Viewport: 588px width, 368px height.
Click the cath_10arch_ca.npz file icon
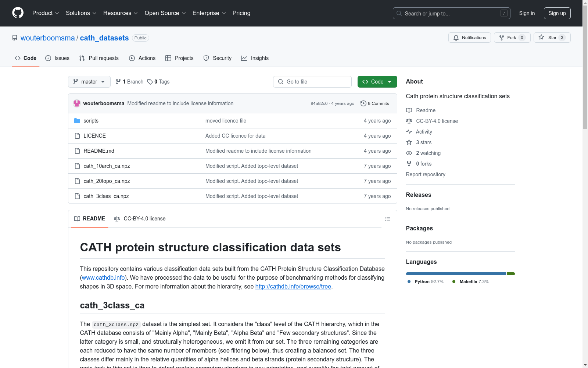(x=77, y=166)
